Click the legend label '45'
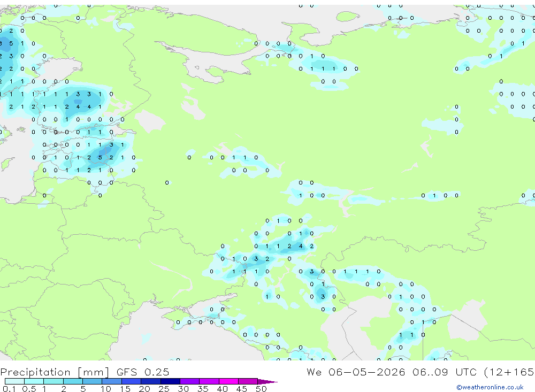This screenshot has width=535, height=392. tap(242, 389)
